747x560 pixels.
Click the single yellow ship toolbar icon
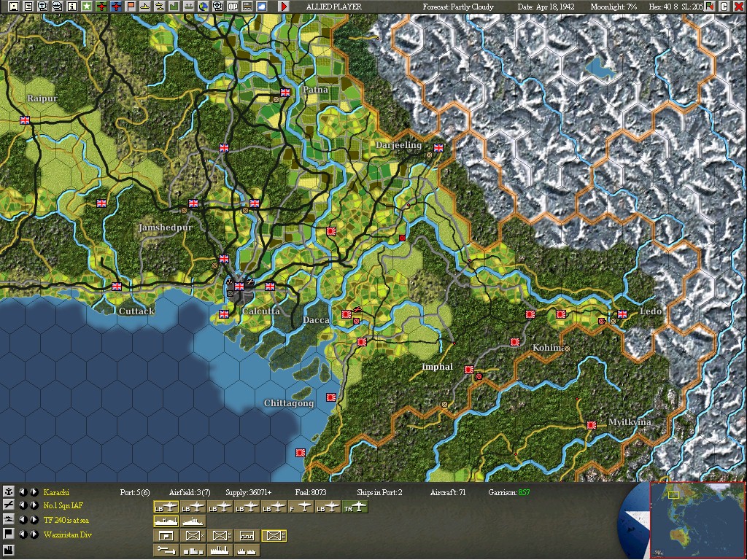[x=145, y=6]
